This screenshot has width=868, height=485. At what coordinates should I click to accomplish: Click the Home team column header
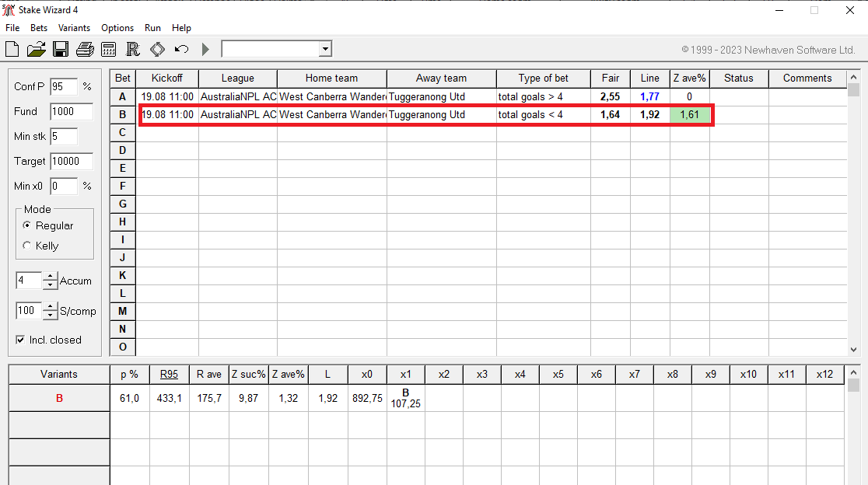click(331, 79)
